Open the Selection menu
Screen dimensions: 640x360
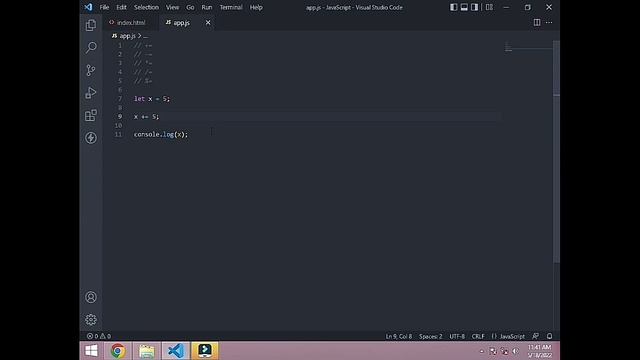click(146, 7)
